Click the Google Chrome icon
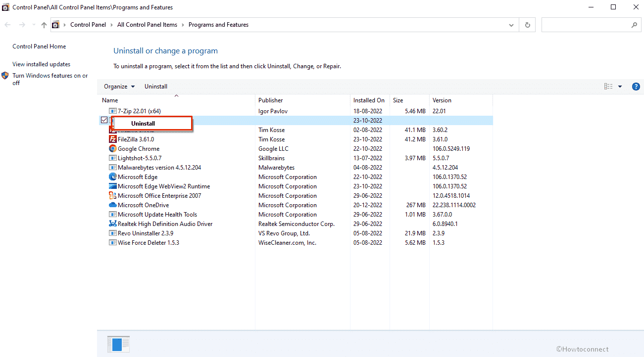644x357 pixels. click(x=113, y=149)
